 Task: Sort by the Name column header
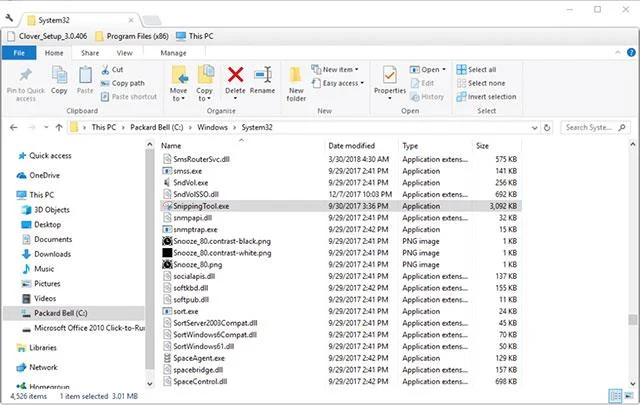pyautogui.click(x=241, y=146)
